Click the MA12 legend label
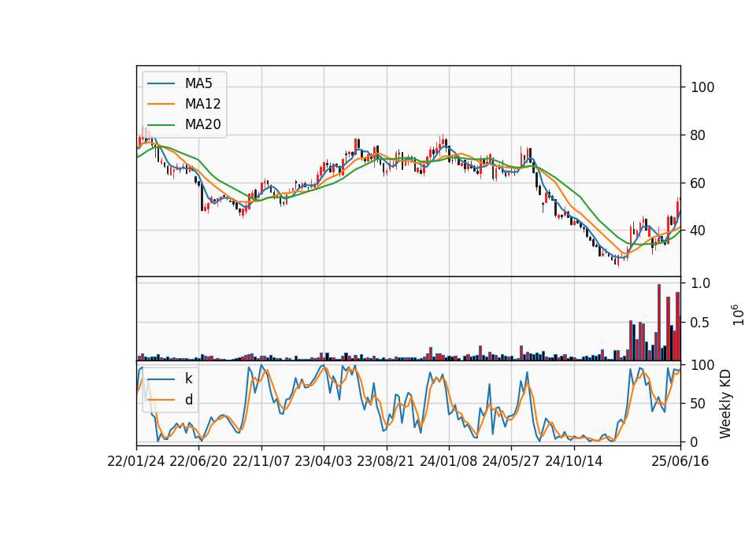 [x=202, y=104]
